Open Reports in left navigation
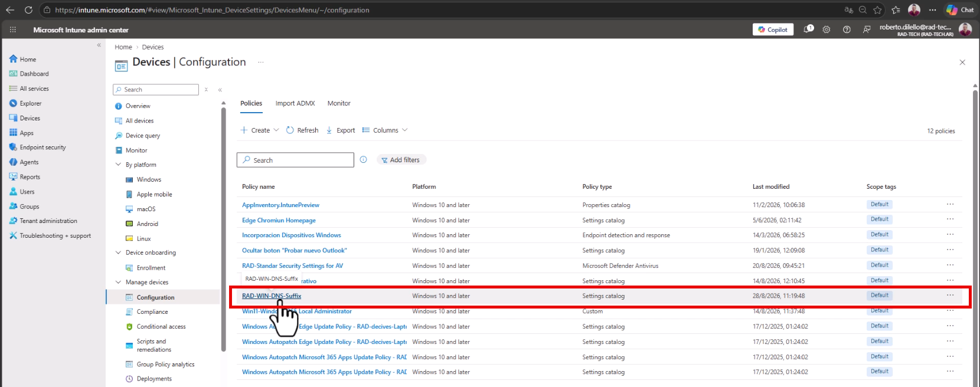The image size is (980, 387). 24,177
